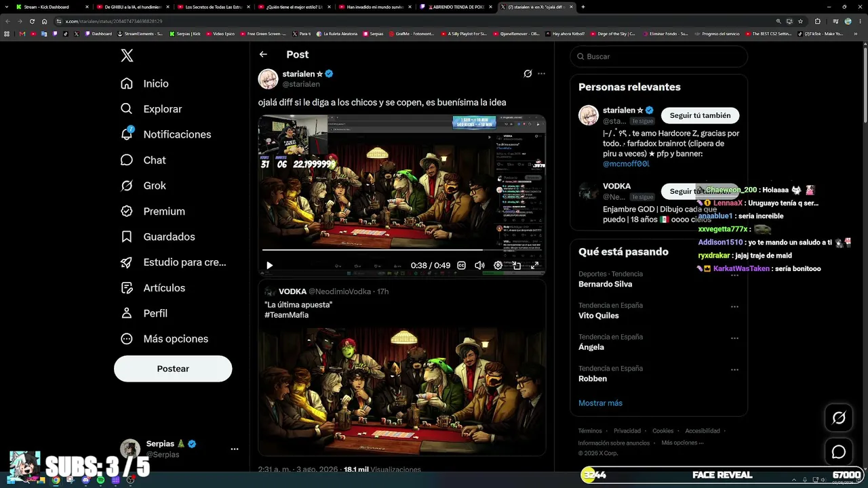Open the browser Extensions icon
Screen dimensions: 868x488
tap(817, 21)
